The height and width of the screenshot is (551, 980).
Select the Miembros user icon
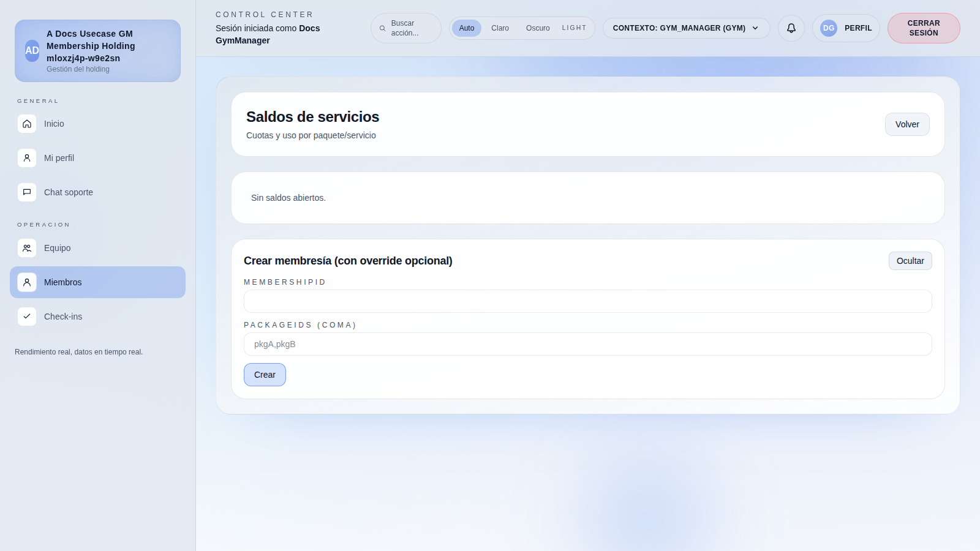tap(27, 282)
